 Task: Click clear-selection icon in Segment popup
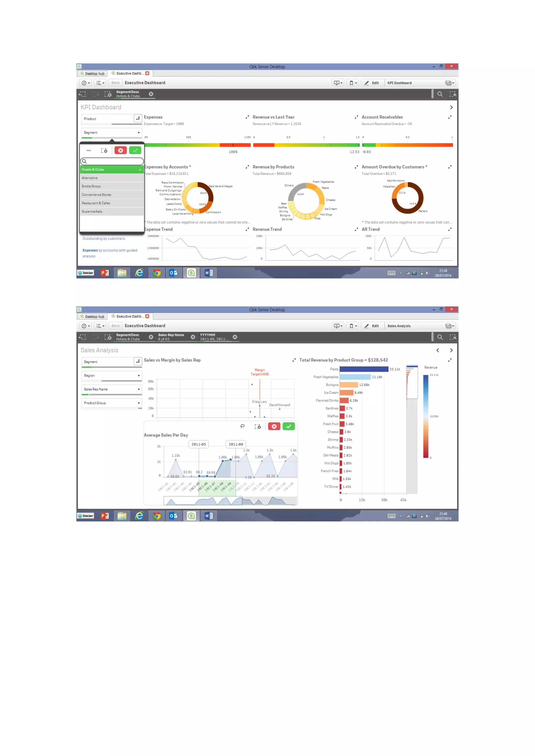104,150
